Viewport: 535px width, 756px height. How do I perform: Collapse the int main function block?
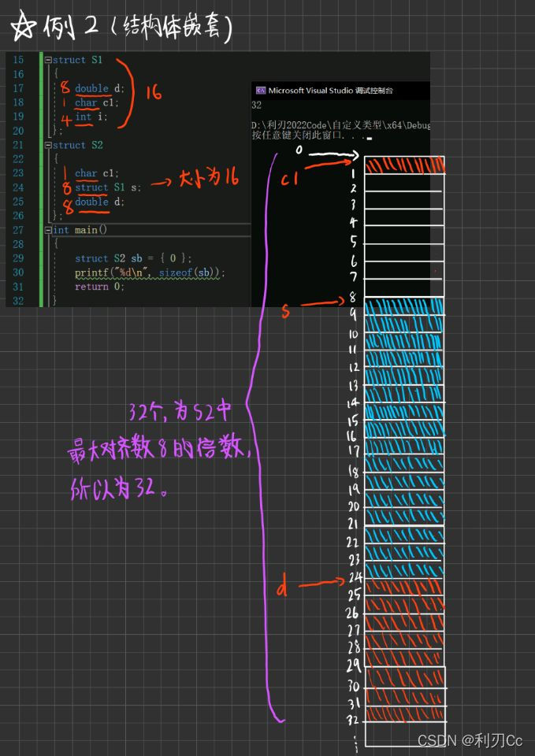point(48,230)
